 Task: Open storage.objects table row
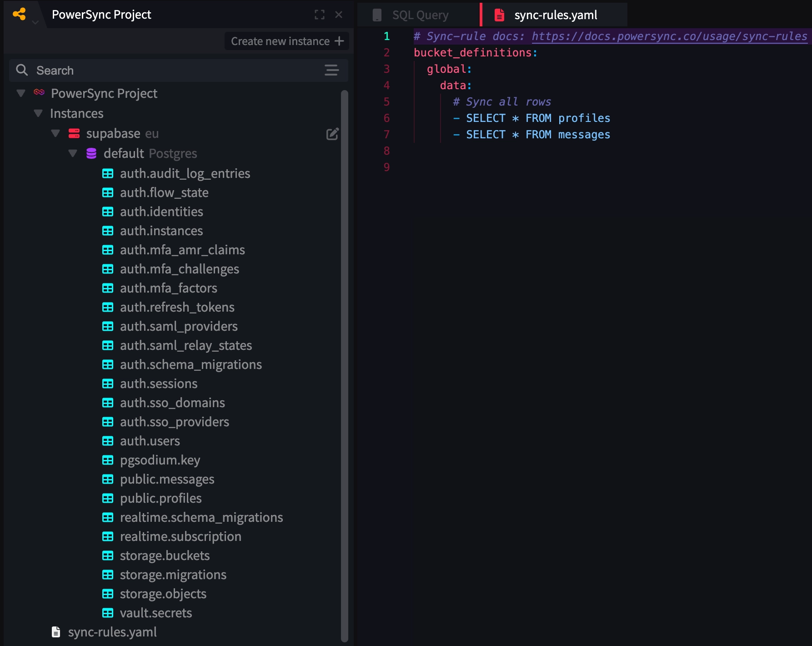click(x=154, y=594)
